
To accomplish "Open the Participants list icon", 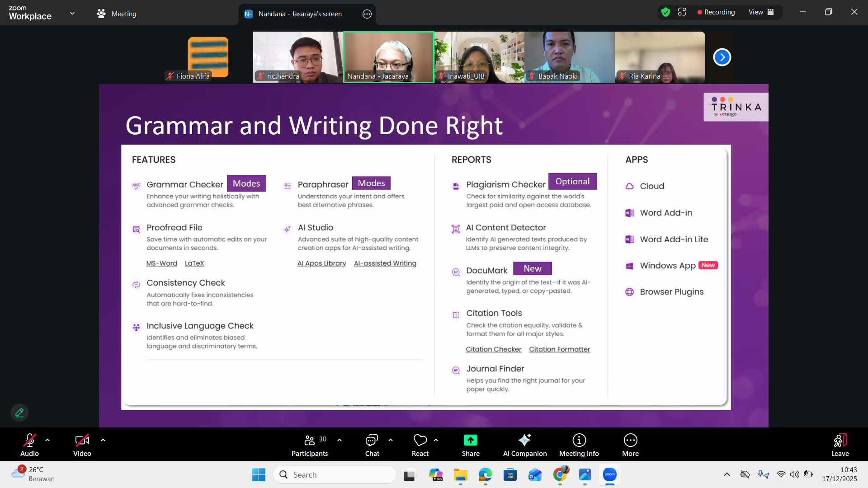I will (x=309, y=440).
